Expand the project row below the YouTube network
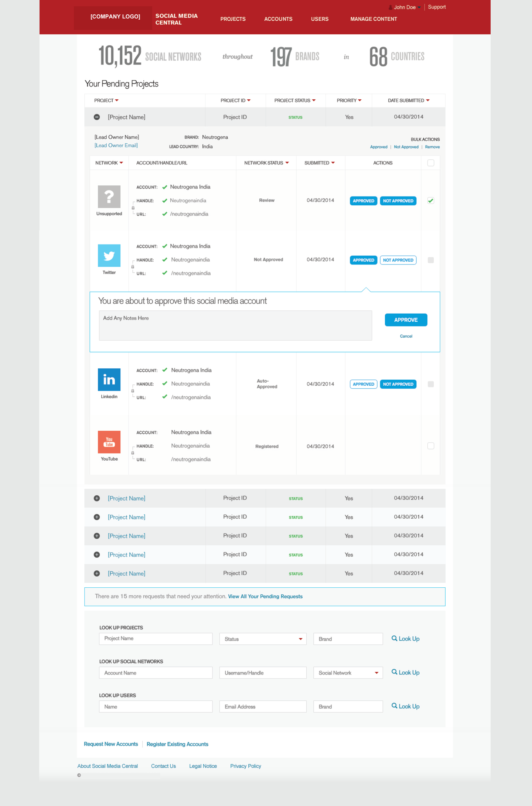 (x=97, y=498)
